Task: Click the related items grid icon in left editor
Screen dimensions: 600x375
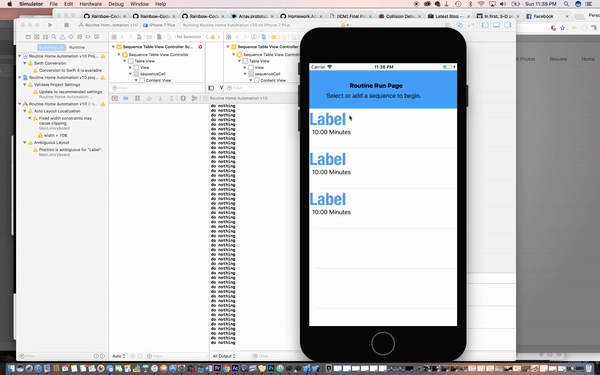Action: coord(114,37)
